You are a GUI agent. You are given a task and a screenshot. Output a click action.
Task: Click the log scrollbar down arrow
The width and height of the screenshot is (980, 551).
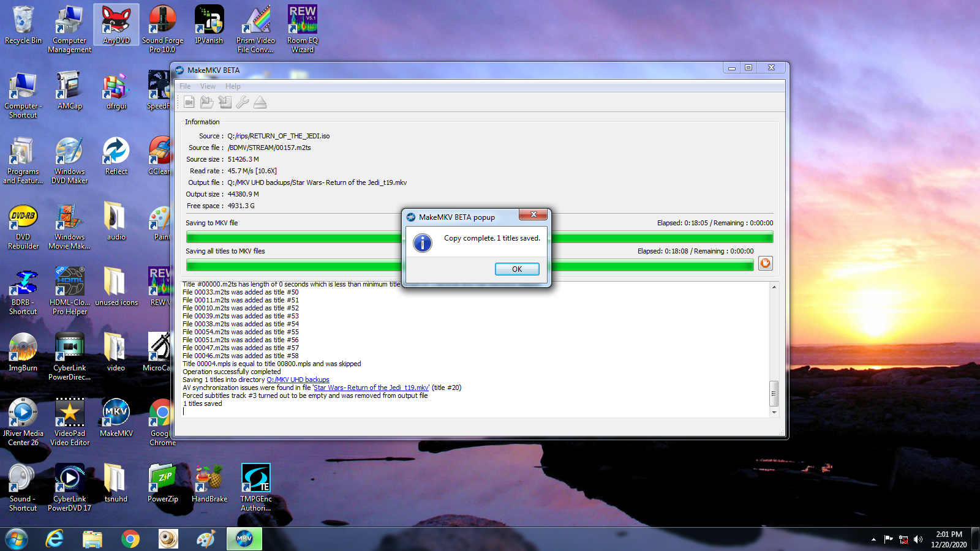tap(774, 413)
